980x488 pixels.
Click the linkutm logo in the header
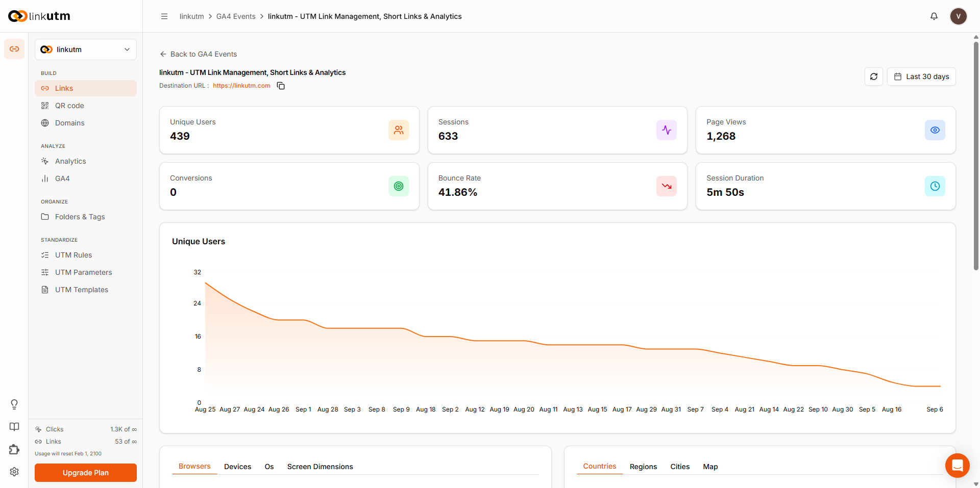39,16
